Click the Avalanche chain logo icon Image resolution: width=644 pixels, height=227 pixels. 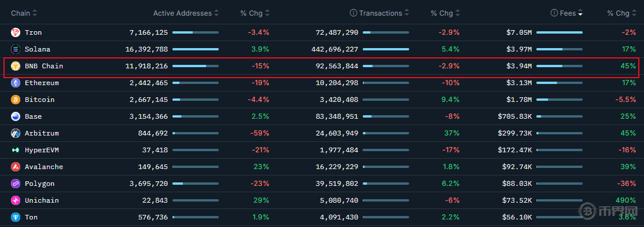[x=16, y=167]
